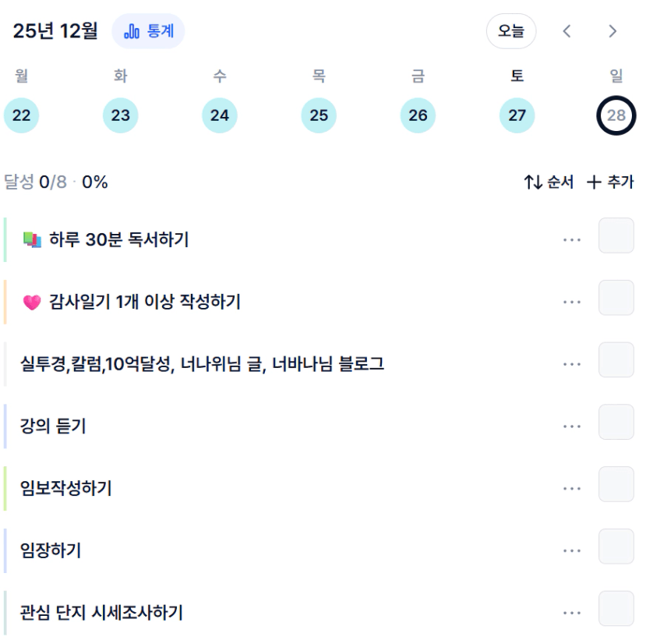
Task: Switch to Thursday the 25th
Action: [x=319, y=115]
